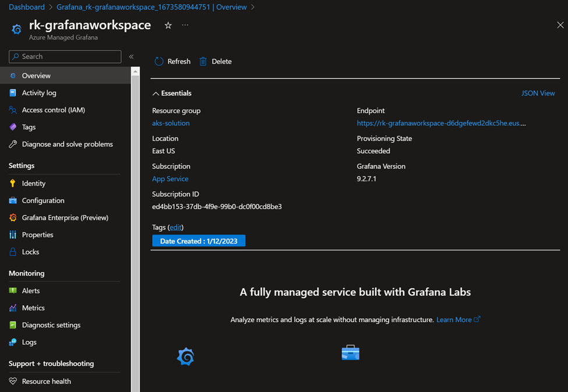The width and height of the screenshot is (568, 392).
Task: Open the Identity key icon item
Action: tap(33, 183)
